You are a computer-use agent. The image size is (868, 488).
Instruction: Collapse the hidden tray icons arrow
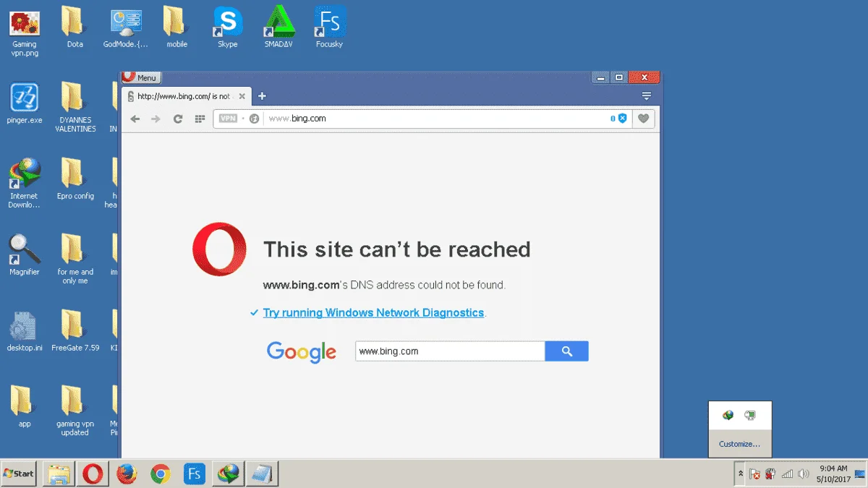coord(740,474)
